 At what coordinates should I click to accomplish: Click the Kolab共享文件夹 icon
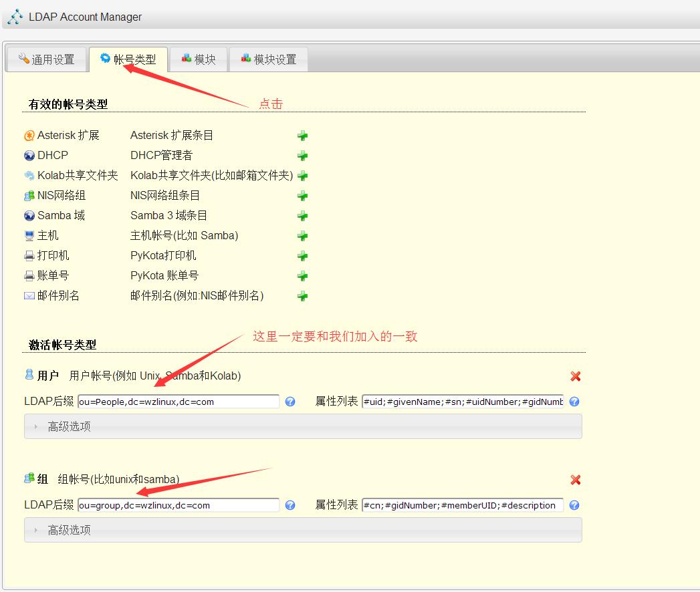29,175
